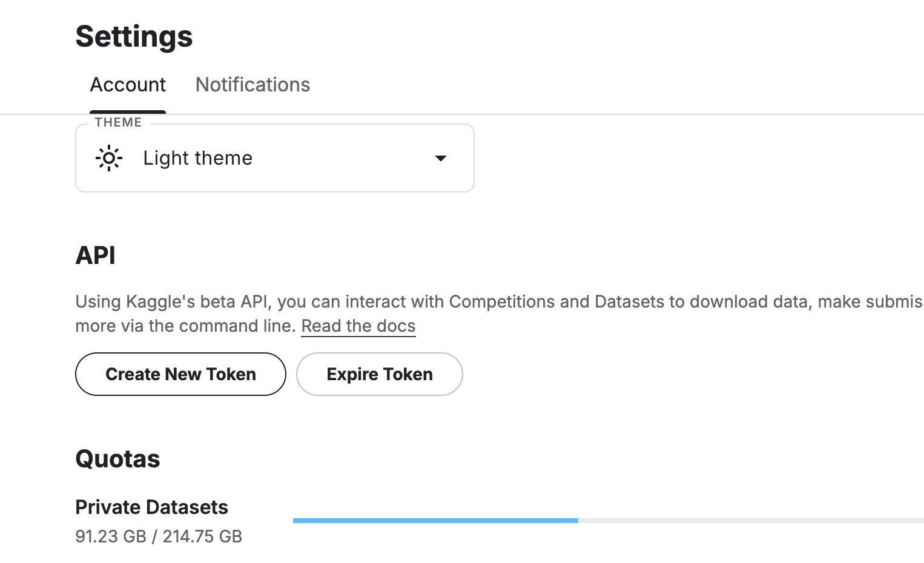The height and width of the screenshot is (563, 924).
Task: Click the API section heading
Action: pos(95,255)
